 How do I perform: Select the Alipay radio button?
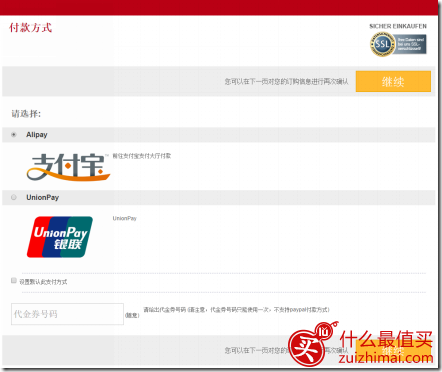(x=14, y=135)
